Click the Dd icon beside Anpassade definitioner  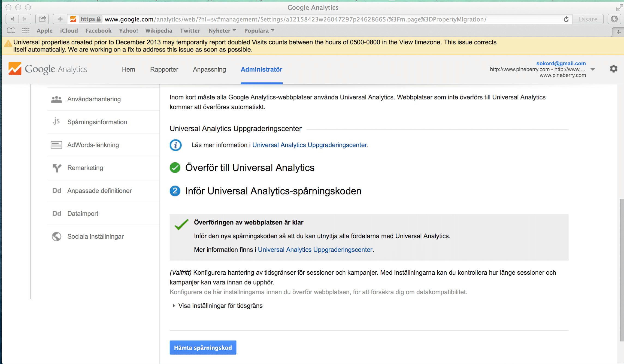pos(56,191)
